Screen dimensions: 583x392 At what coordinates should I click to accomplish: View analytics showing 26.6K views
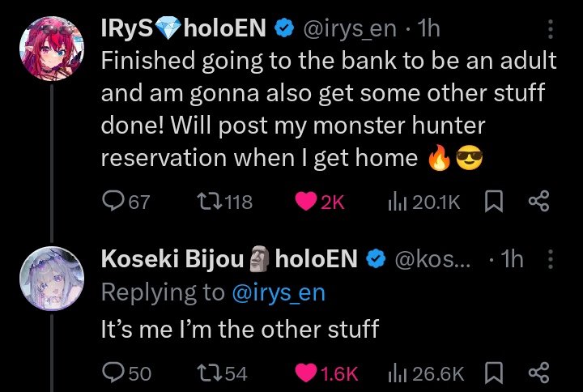click(x=398, y=373)
